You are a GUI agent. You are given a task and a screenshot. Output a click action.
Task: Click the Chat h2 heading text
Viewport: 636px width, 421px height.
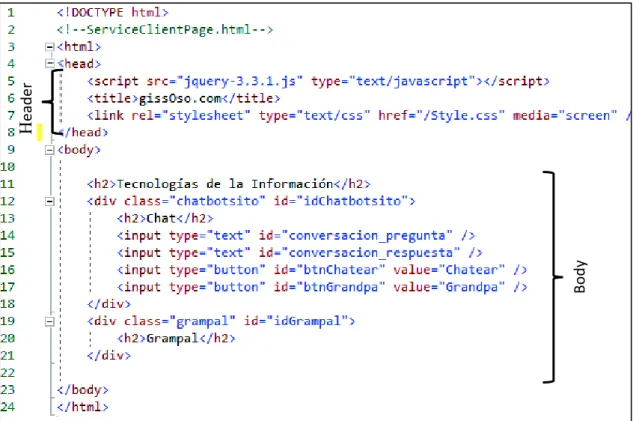161,218
